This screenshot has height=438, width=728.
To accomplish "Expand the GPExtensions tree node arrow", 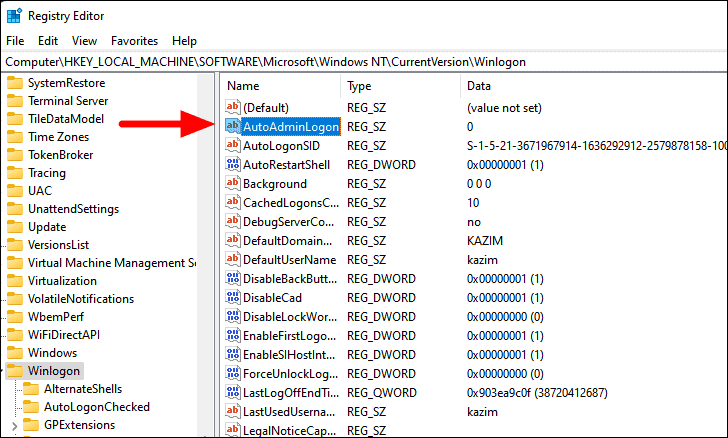I will click(14, 425).
